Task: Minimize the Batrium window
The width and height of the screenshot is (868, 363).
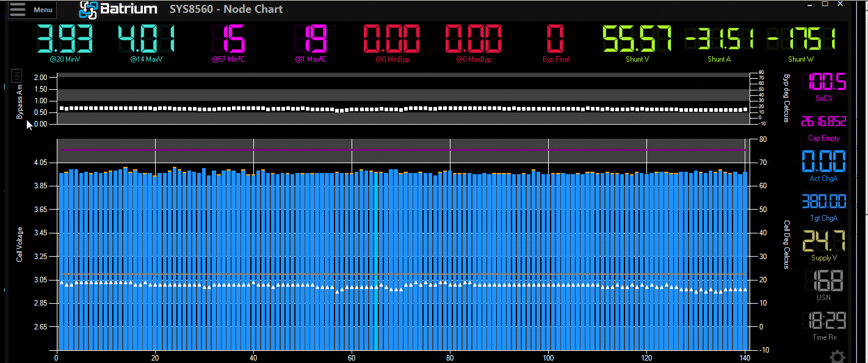Action: pyautogui.click(x=809, y=4)
